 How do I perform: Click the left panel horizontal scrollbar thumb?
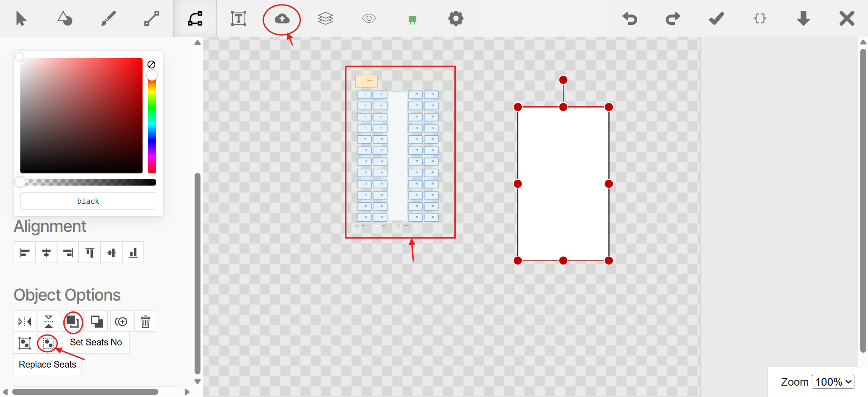[85, 392]
